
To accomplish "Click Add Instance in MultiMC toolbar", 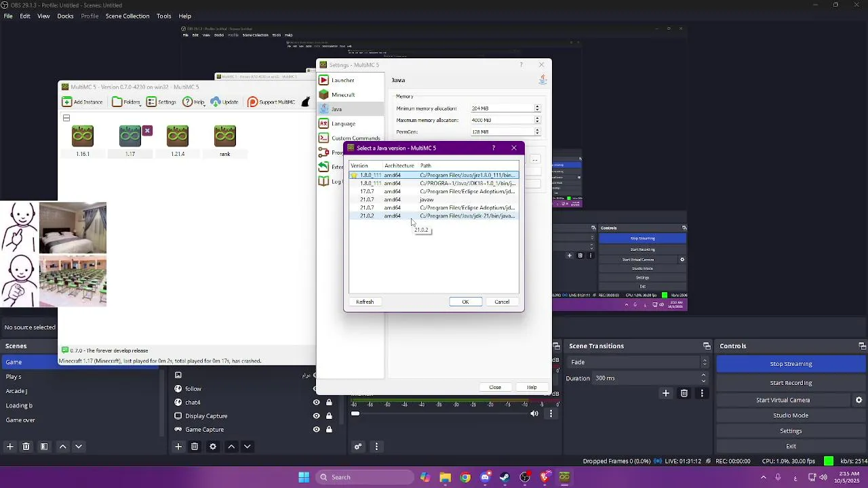I will click(x=83, y=102).
